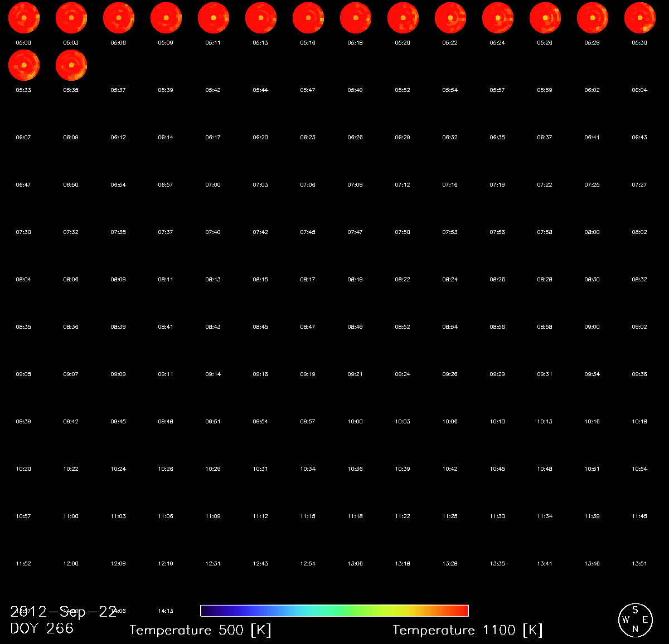Viewport: 669px width, 644px height.
Task: Click the 06:04 timestamp label
Action: click(x=639, y=90)
